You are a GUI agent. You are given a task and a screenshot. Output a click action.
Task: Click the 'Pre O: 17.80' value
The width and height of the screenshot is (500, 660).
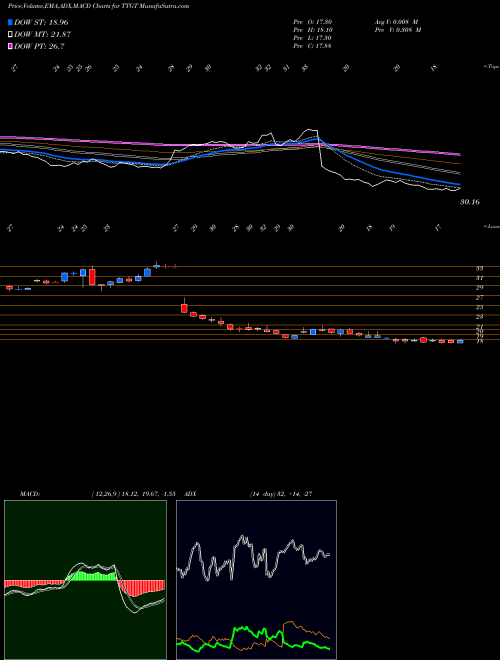[313, 22]
